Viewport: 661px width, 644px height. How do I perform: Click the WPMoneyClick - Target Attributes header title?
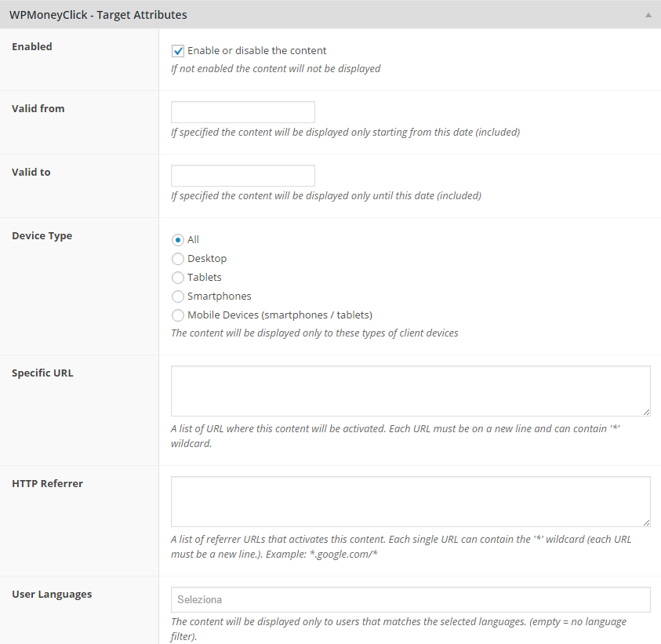tap(98, 15)
